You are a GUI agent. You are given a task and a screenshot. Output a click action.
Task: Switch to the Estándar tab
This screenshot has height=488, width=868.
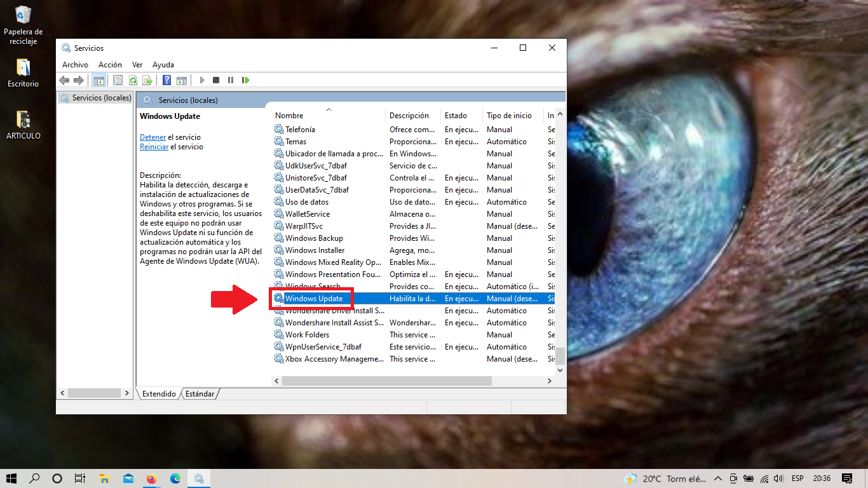pos(200,394)
